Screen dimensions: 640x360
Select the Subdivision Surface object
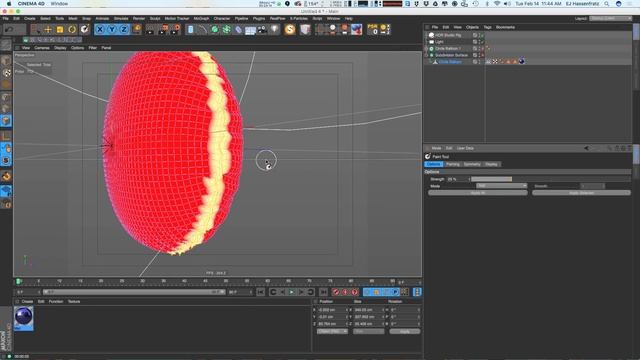tap(451, 55)
